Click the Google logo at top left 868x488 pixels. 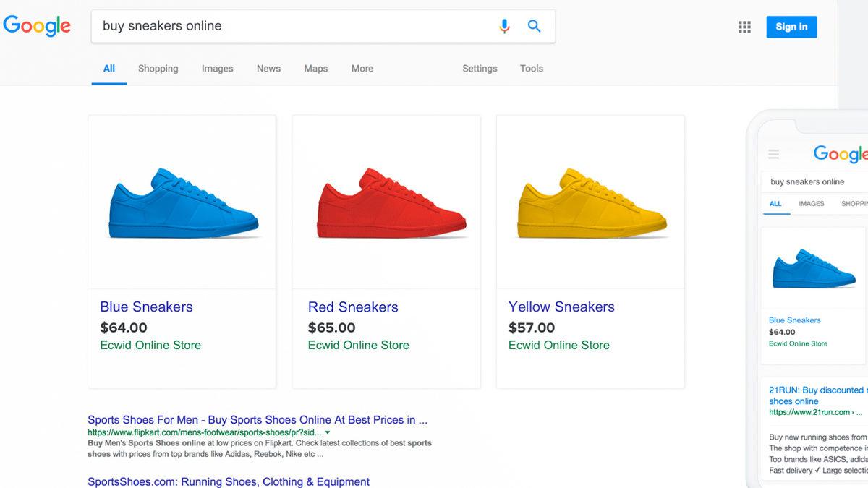point(37,26)
